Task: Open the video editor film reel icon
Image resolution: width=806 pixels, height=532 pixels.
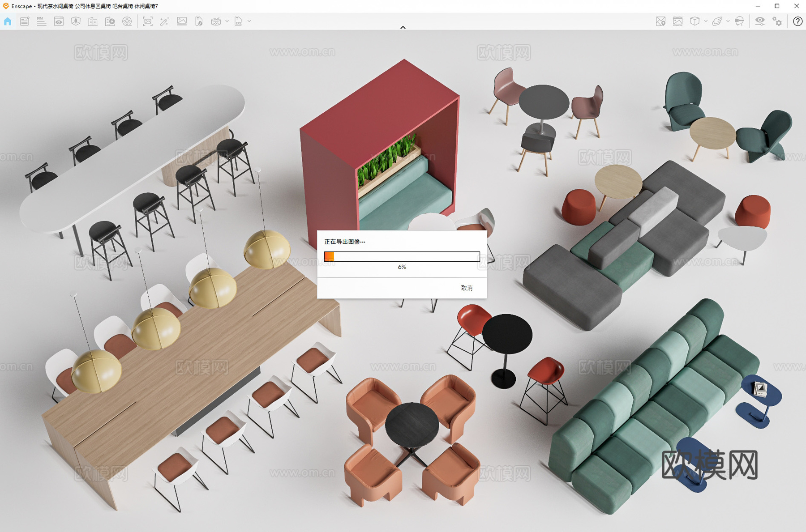Action: 127,21
